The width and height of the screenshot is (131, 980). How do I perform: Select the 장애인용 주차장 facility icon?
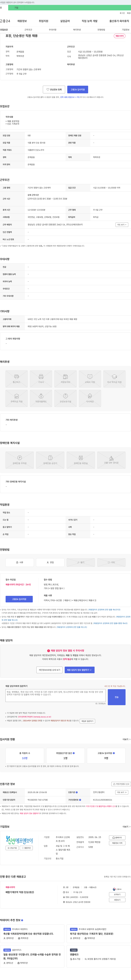20,460
